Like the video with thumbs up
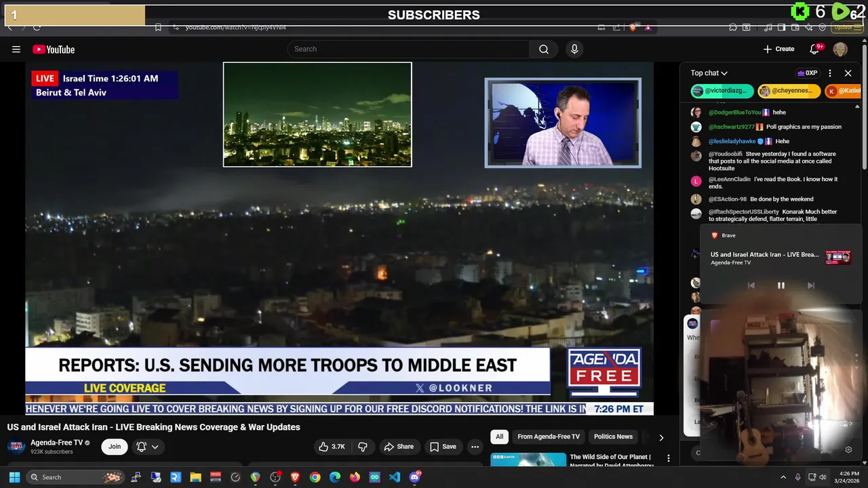This screenshot has width=868, height=488. click(332, 447)
